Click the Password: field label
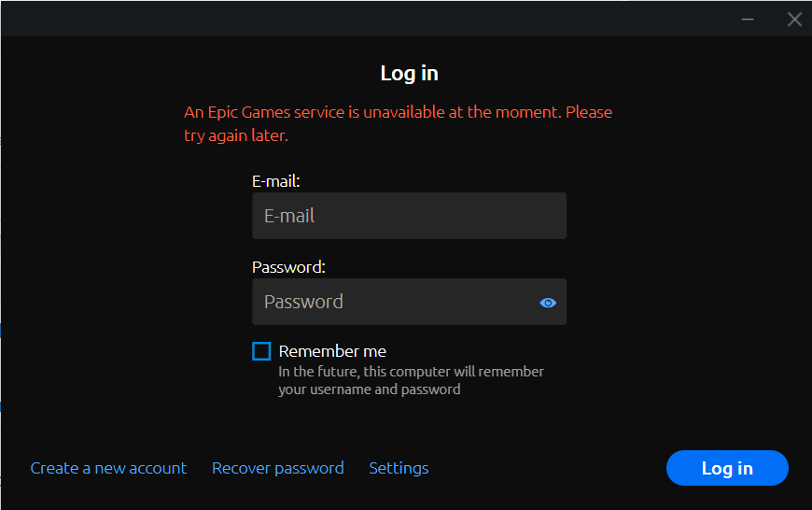 [x=288, y=267]
